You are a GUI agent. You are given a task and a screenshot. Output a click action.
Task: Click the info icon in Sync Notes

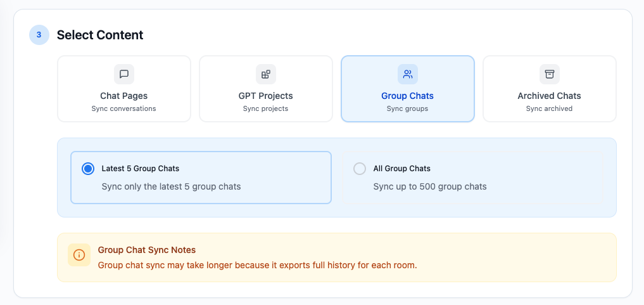tap(79, 256)
